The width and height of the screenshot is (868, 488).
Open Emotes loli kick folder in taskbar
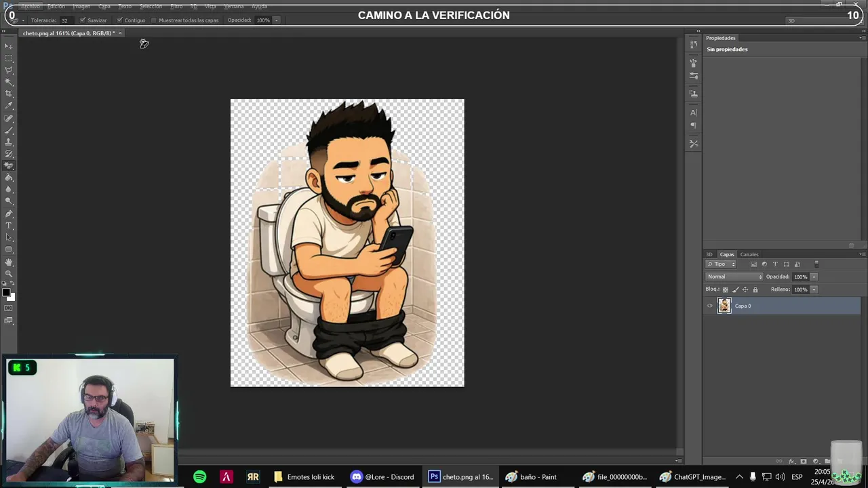(x=304, y=476)
